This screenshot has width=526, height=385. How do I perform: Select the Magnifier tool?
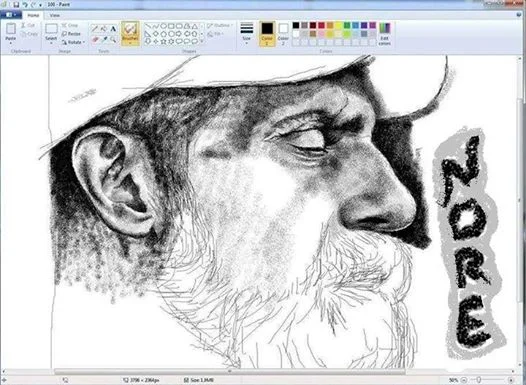pos(113,40)
